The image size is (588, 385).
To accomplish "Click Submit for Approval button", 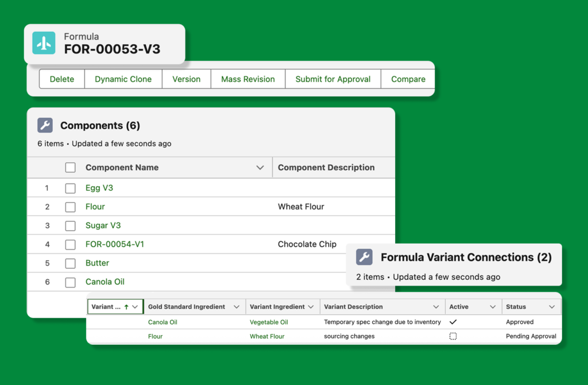I will point(333,79).
